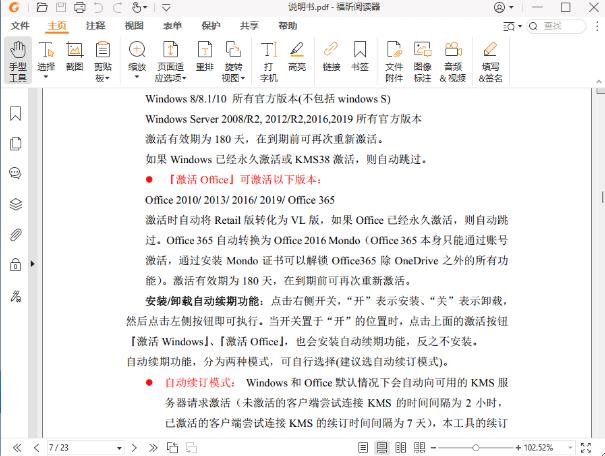This screenshot has height=456, width=605.
Task: Click the Snapshot tool (截图)
Action: click(x=74, y=56)
